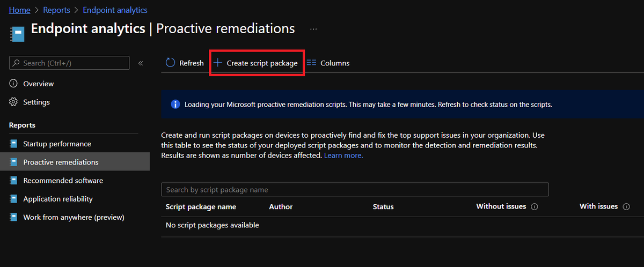Click the sidebar Search (Ctrl+/) field
Screen dimensions: 644x267
coord(69,63)
